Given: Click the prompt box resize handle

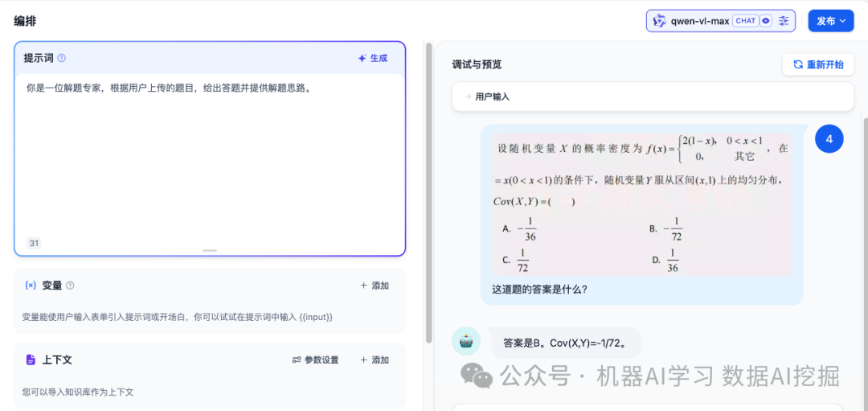Looking at the screenshot, I should (210, 250).
